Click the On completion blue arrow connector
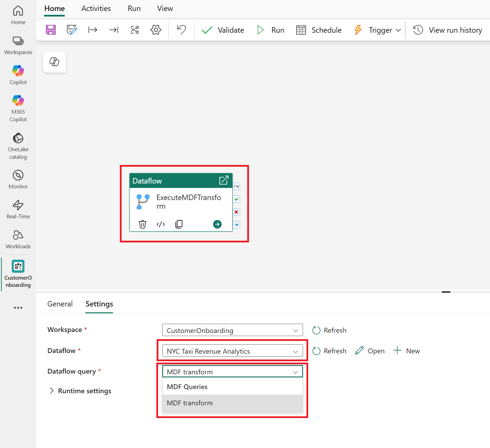This screenshot has width=490, height=448. coord(237,225)
